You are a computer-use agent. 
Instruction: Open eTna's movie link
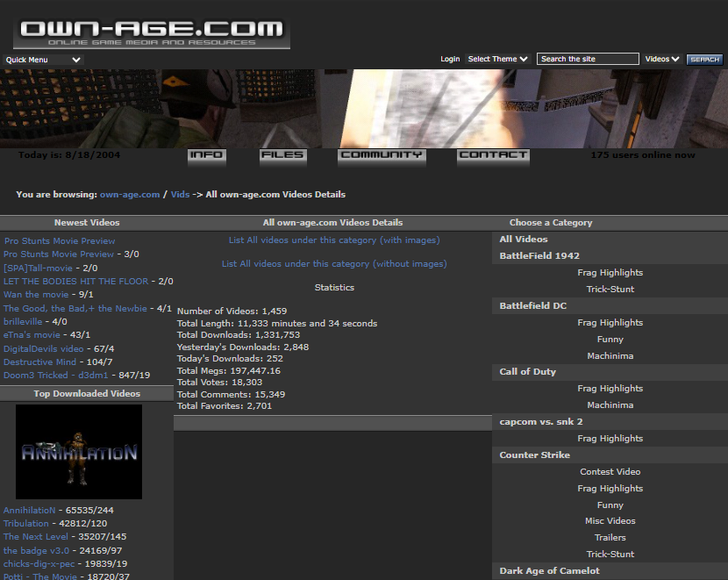click(x=32, y=335)
